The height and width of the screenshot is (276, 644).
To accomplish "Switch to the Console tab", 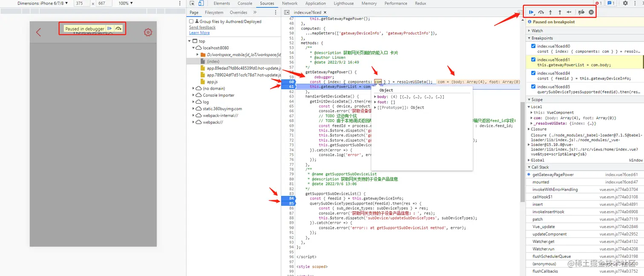I will pos(245,3).
